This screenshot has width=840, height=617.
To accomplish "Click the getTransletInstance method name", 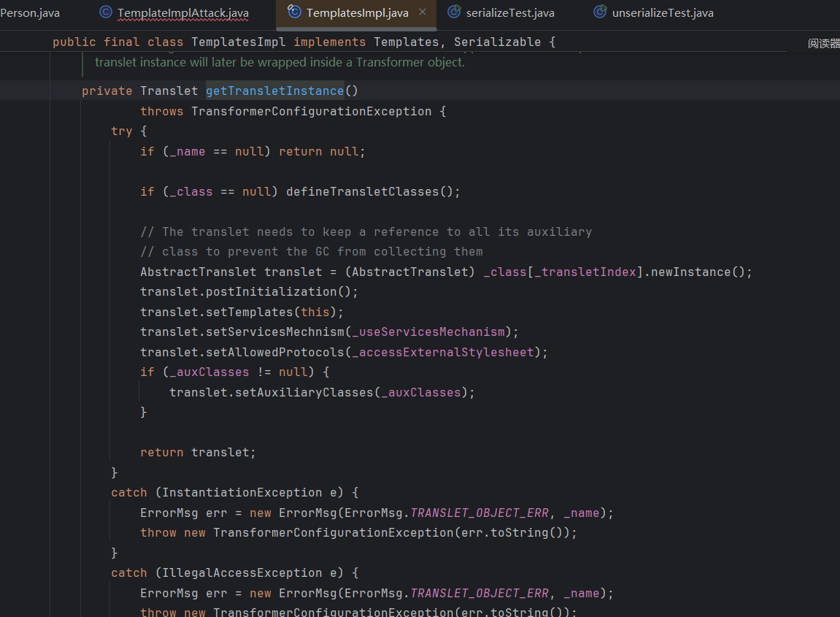I will coord(274,91).
